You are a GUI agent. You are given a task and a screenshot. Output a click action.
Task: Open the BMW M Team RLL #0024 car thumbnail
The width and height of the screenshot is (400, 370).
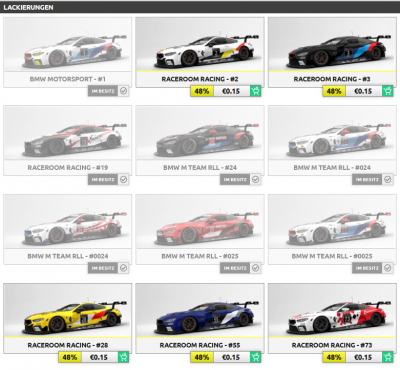(68, 221)
